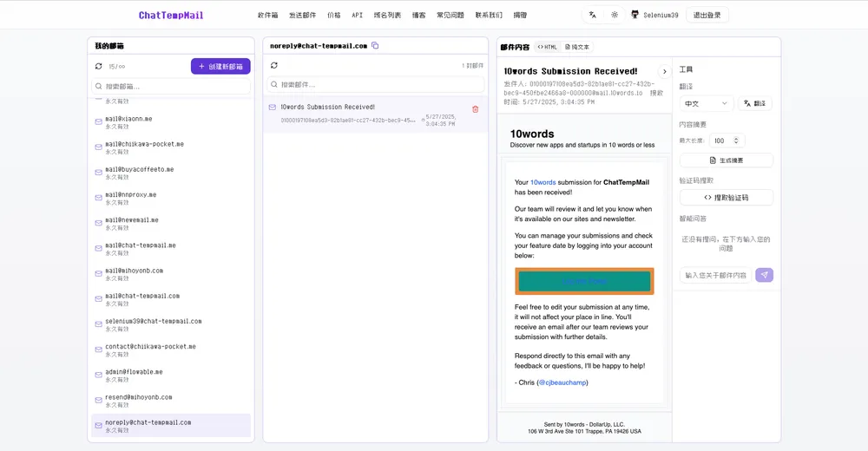
Task: Open the API menu item
Action: click(x=357, y=16)
